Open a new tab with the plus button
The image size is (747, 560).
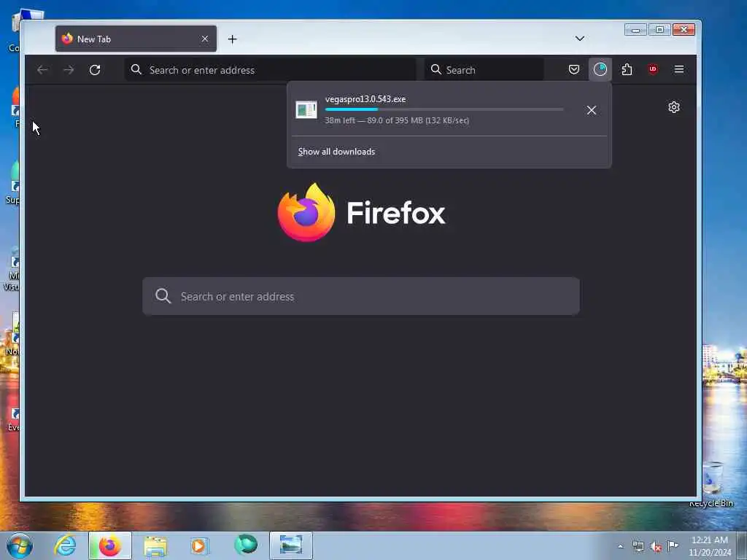(233, 39)
